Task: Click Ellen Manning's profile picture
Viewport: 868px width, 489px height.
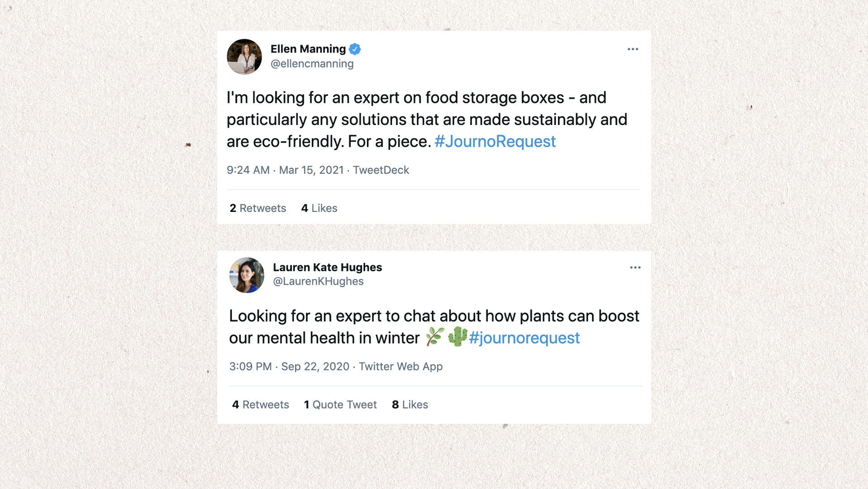Action: pyautogui.click(x=244, y=57)
